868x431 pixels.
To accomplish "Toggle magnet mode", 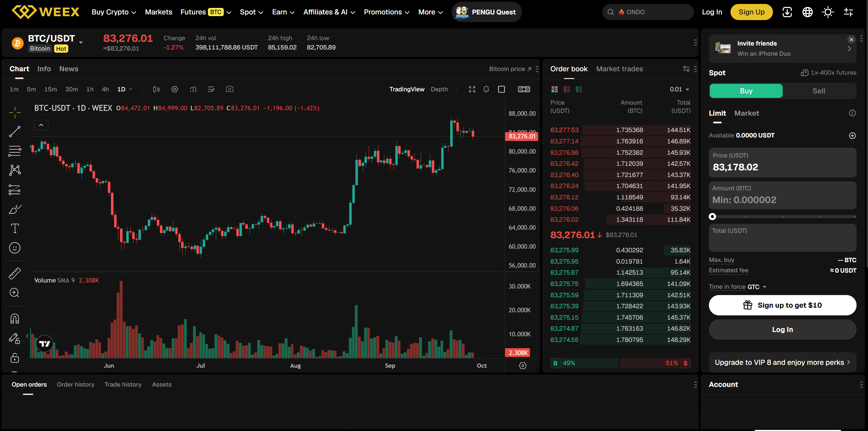I will (15, 318).
